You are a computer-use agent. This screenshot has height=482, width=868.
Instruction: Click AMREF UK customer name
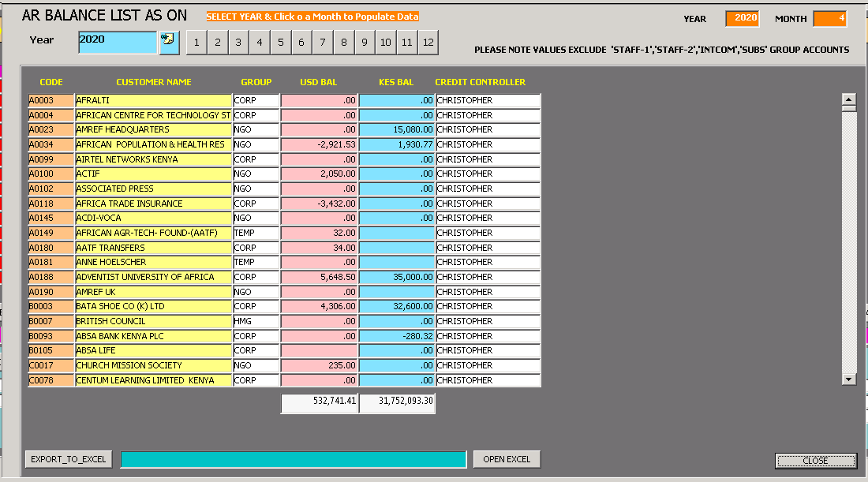coord(153,292)
